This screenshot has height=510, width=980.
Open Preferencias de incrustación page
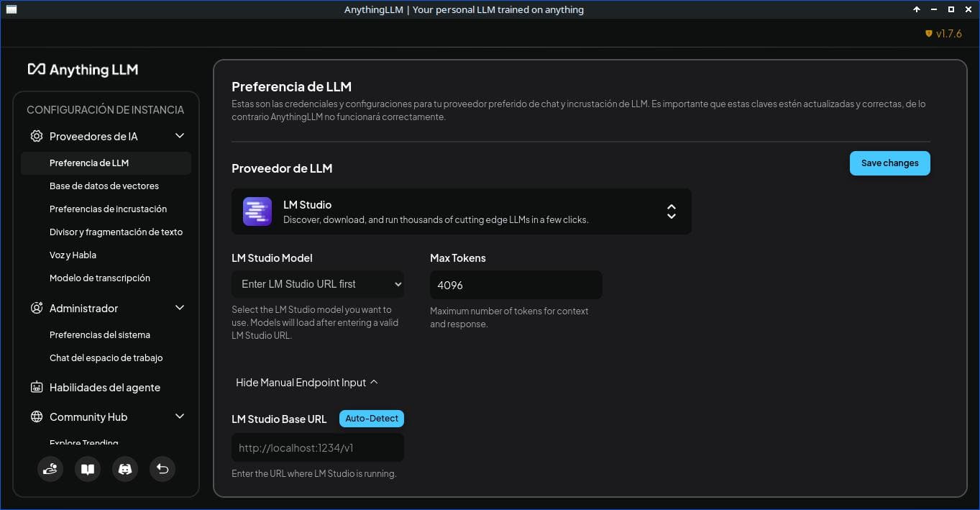(106, 209)
